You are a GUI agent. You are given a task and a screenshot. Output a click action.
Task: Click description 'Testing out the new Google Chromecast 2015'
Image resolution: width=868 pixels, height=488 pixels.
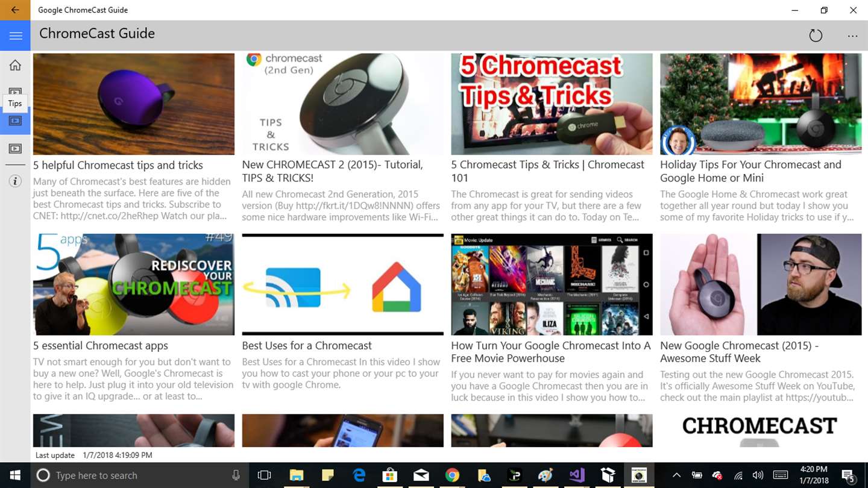(x=758, y=386)
